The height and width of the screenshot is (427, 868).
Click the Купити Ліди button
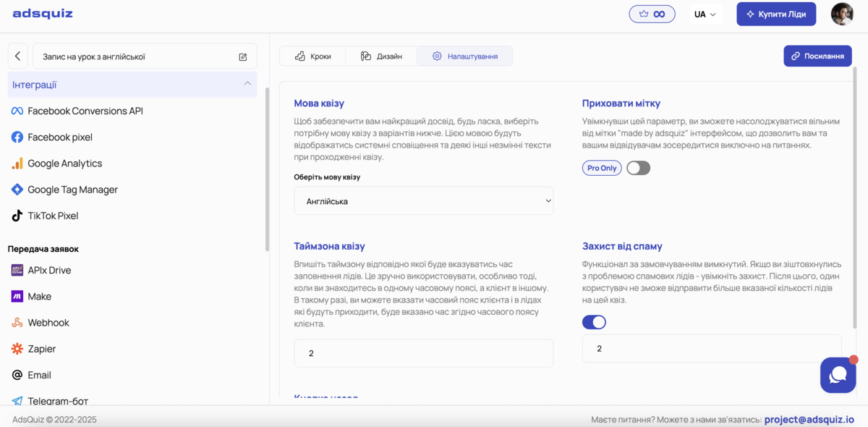(776, 14)
